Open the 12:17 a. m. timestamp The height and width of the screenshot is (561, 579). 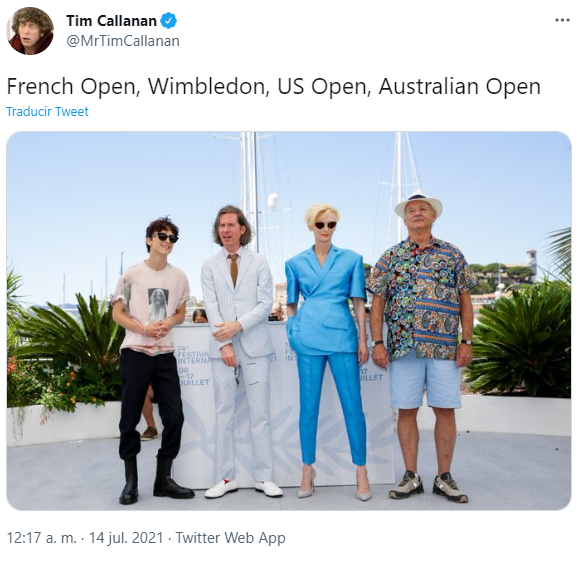(x=41, y=537)
